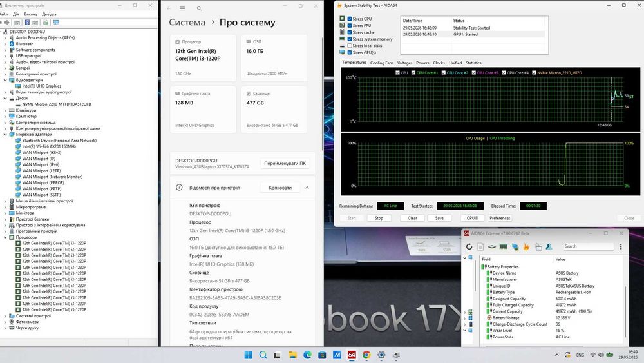This screenshot has width=644, height=363.
Task: Uncheck Stress CPU checkbox
Action: [x=350, y=19]
